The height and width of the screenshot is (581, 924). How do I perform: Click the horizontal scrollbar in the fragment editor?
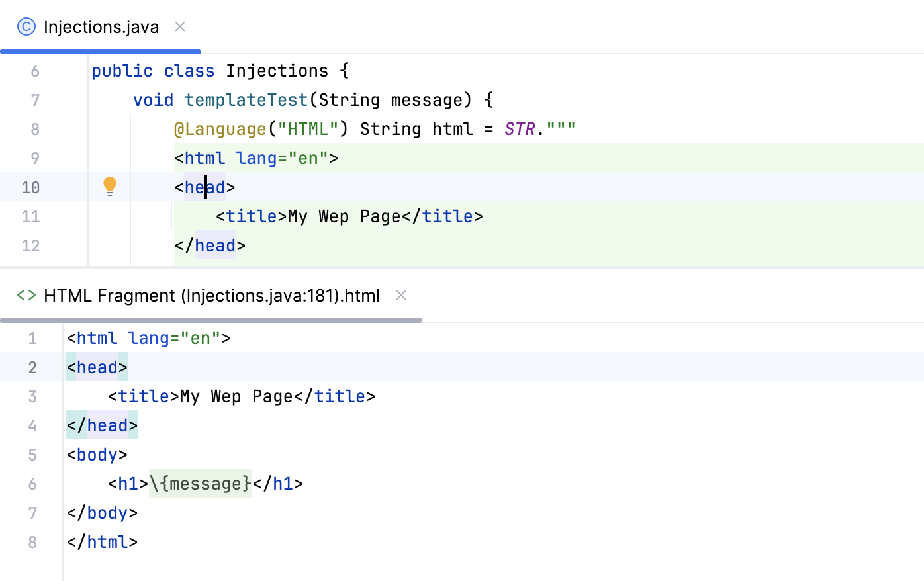212,320
